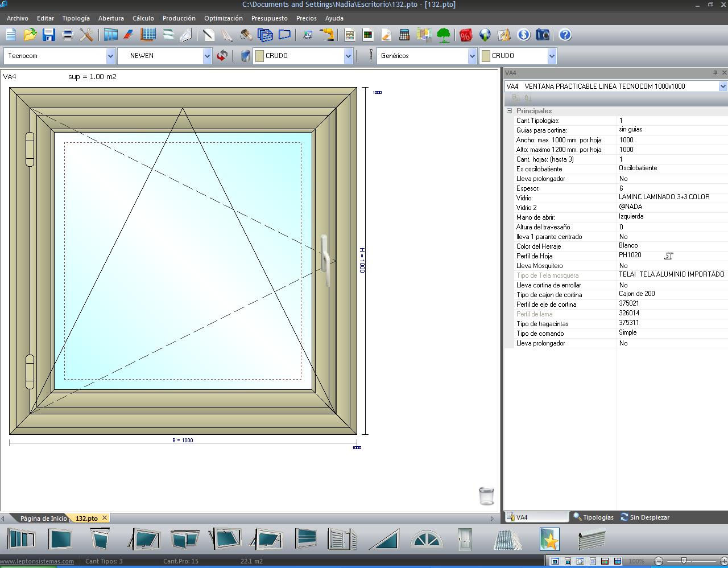The height and width of the screenshot is (568, 728).
Task: Open the Archivo menu
Action: pos(18,18)
